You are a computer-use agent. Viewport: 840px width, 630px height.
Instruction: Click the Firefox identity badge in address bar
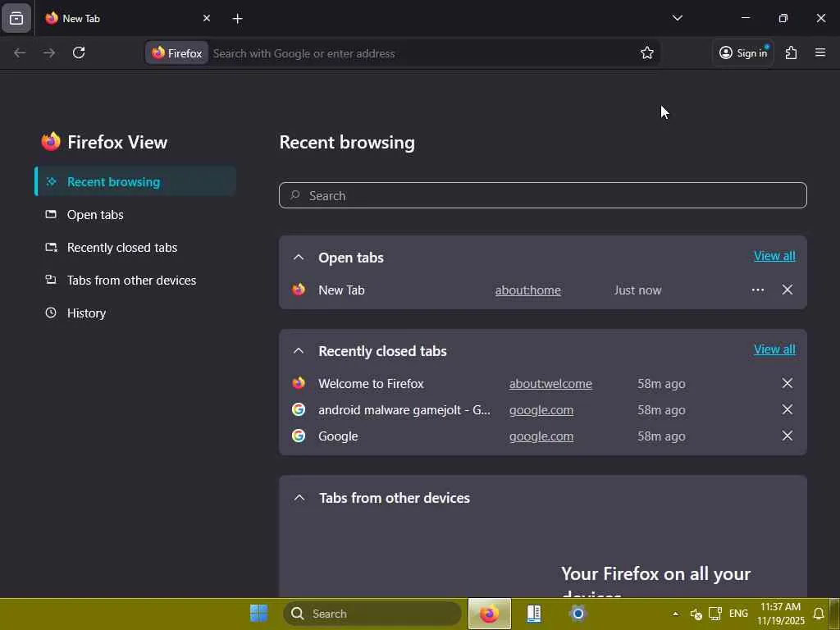tap(177, 53)
